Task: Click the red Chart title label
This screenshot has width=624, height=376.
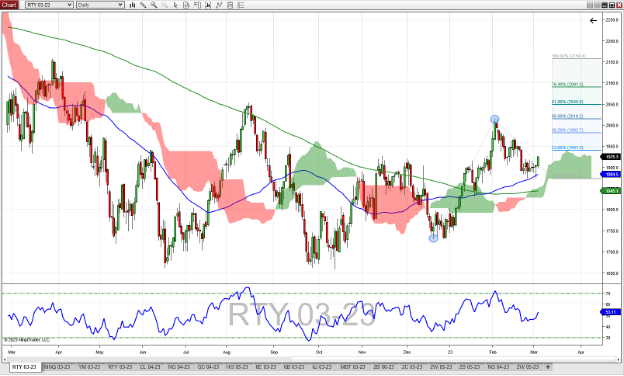Action: [10, 5]
